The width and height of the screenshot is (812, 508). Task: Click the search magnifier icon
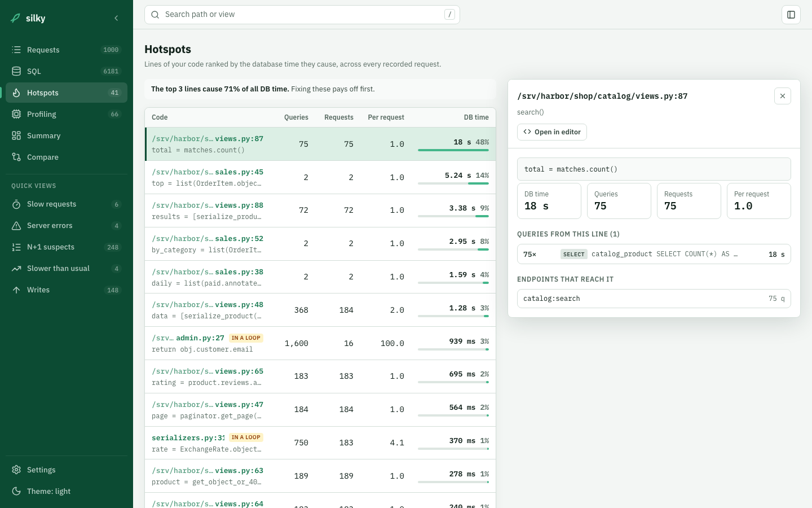[x=155, y=15]
